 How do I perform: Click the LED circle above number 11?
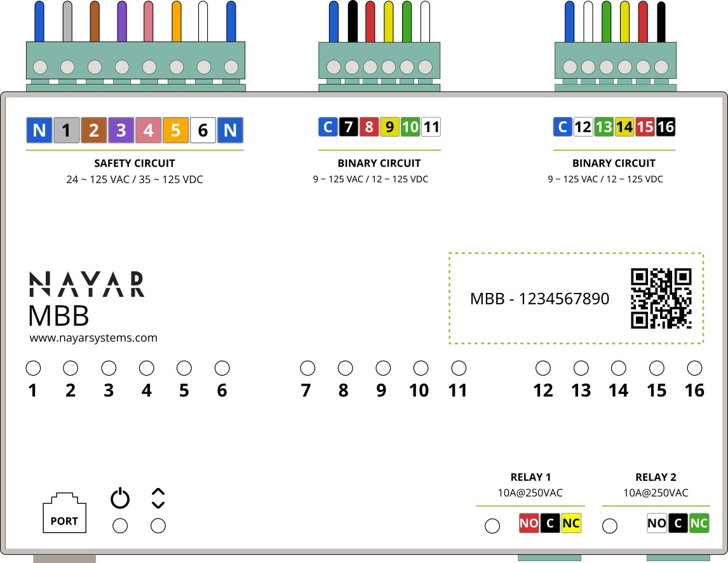tap(459, 368)
